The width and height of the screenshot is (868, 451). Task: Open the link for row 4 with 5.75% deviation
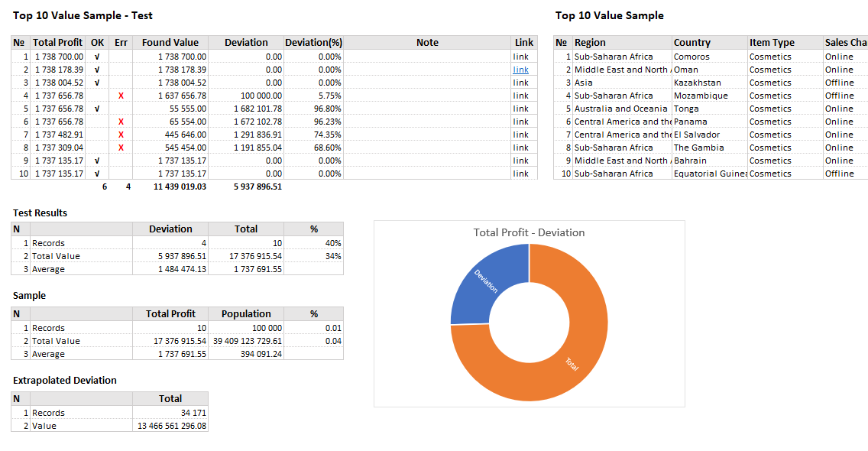coord(520,96)
